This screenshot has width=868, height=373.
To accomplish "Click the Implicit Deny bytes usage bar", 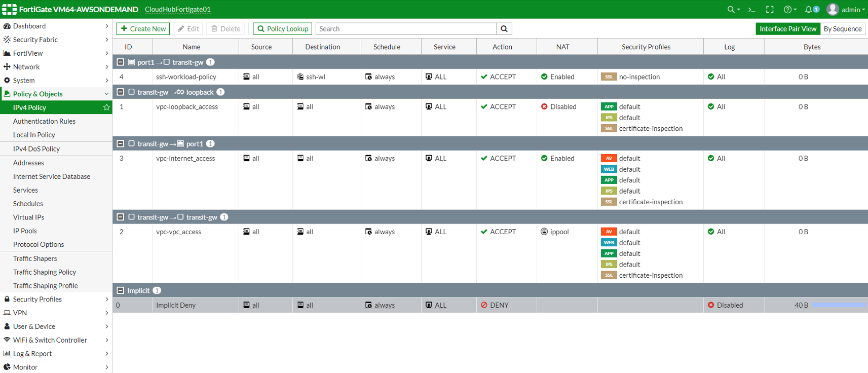I will 840,305.
